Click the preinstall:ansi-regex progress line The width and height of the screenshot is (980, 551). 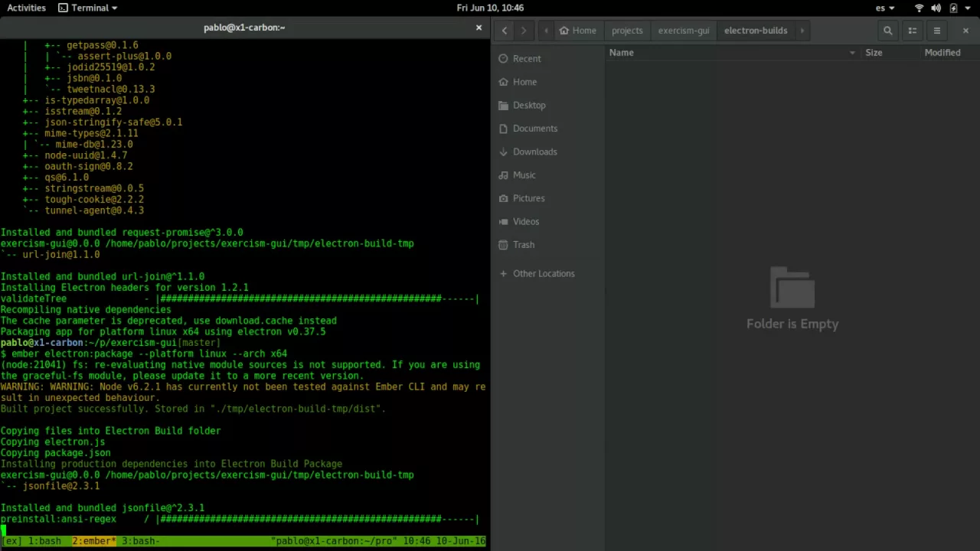click(x=240, y=519)
